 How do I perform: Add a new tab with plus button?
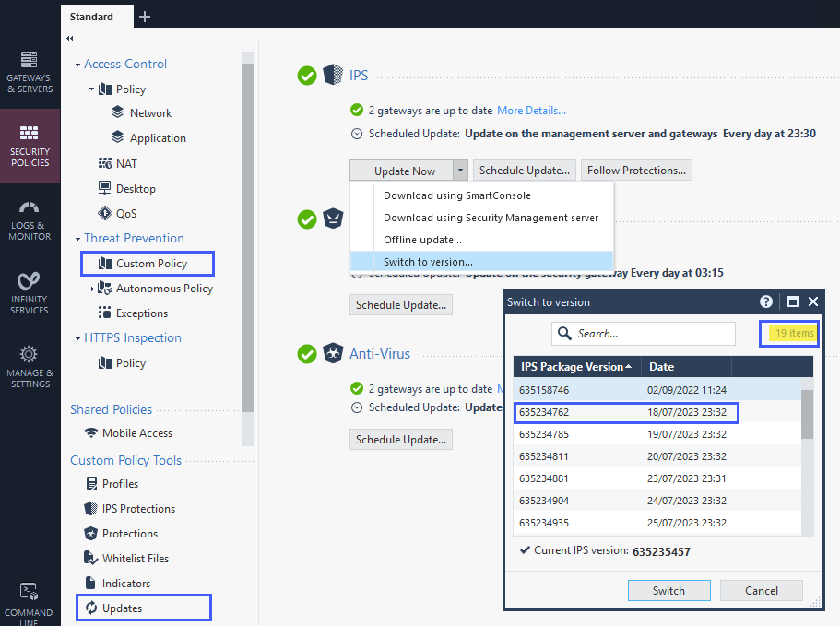point(145,16)
